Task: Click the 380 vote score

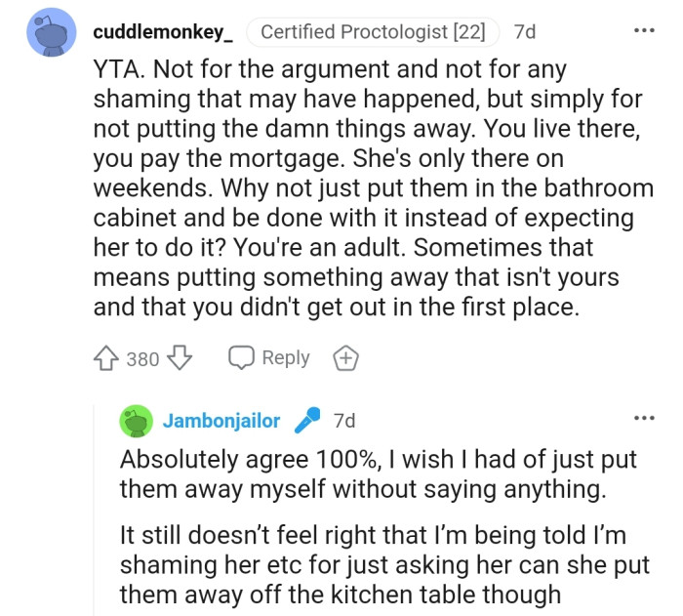Action: click(143, 358)
